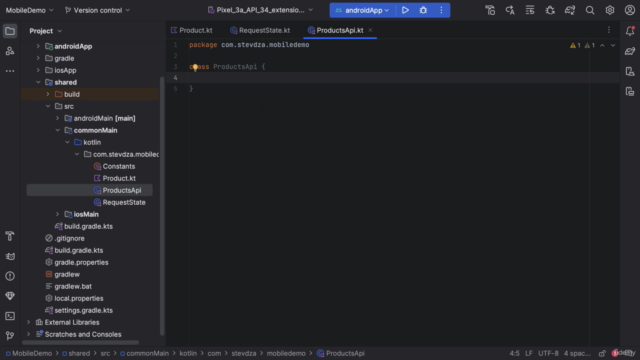
Task: Open the editor tabs options menu
Action: (609, 30)
